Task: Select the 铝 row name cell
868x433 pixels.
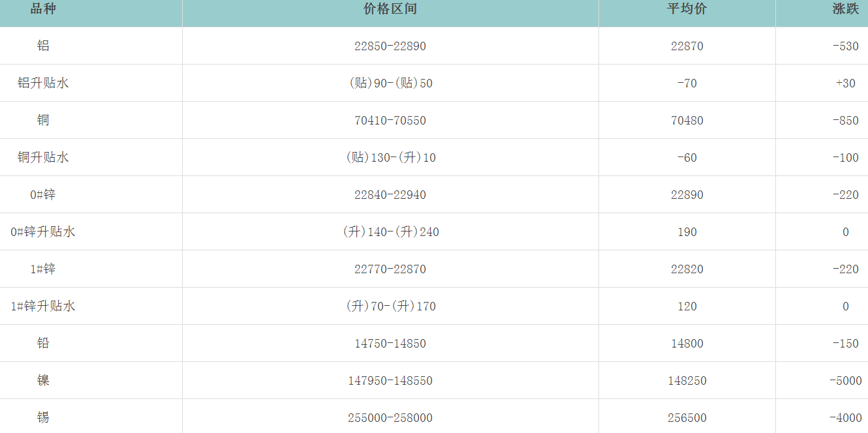Action: (x=43, y=46)
